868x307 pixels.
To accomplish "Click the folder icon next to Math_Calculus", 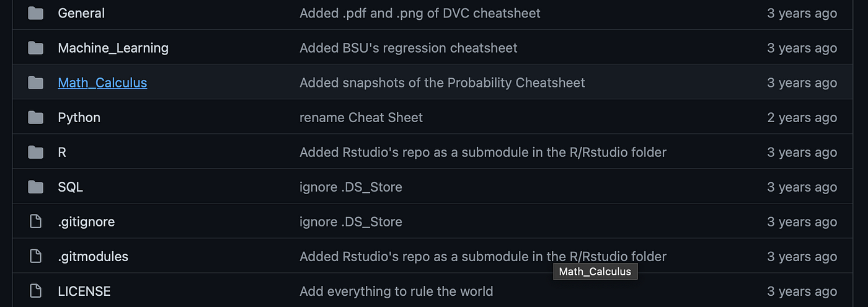I will (x=36, y=82).
